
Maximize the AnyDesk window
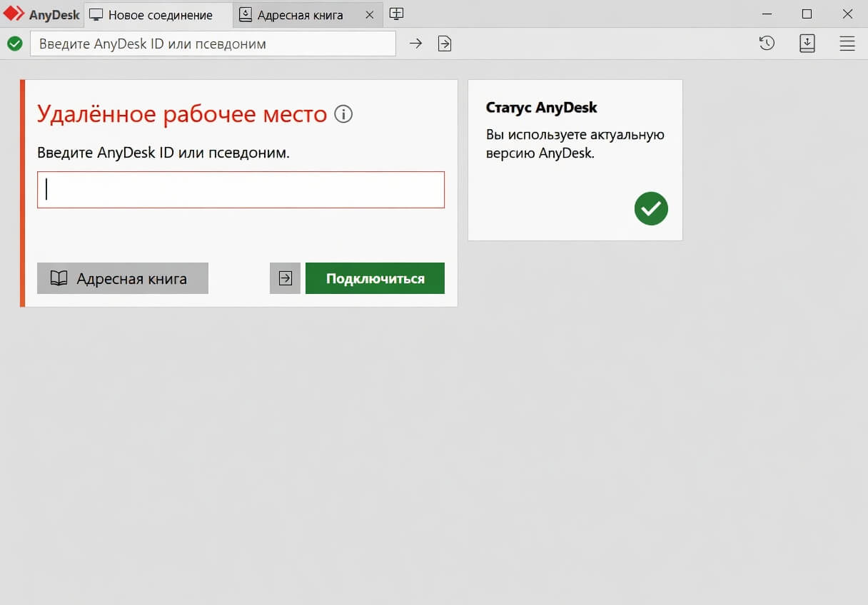[807, 14]
